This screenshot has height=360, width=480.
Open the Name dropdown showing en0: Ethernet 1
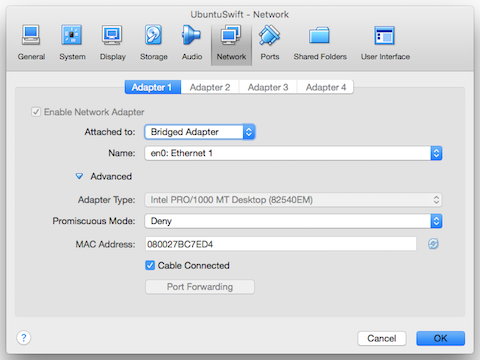[293, 153]
